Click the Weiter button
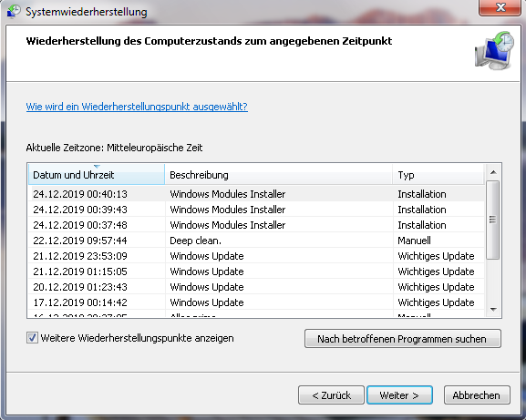526x420 pixels. pyautogui.click(x=399, y=395)
